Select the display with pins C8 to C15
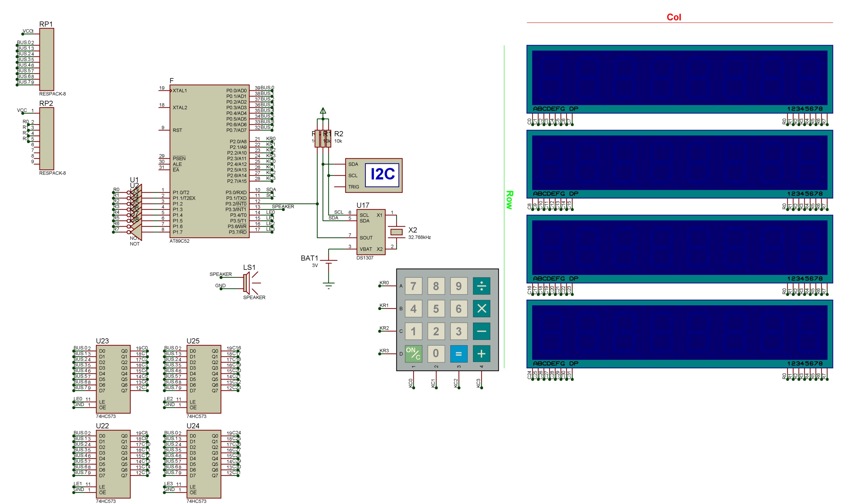This screenshot has width=850, height=504. coord(679,164)
